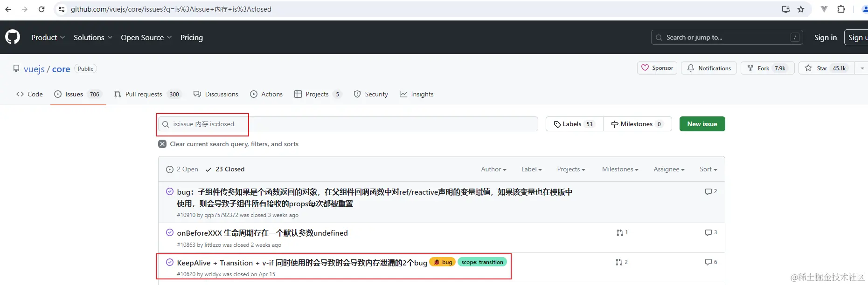Expand the Solutions menu

coord(93,37)
